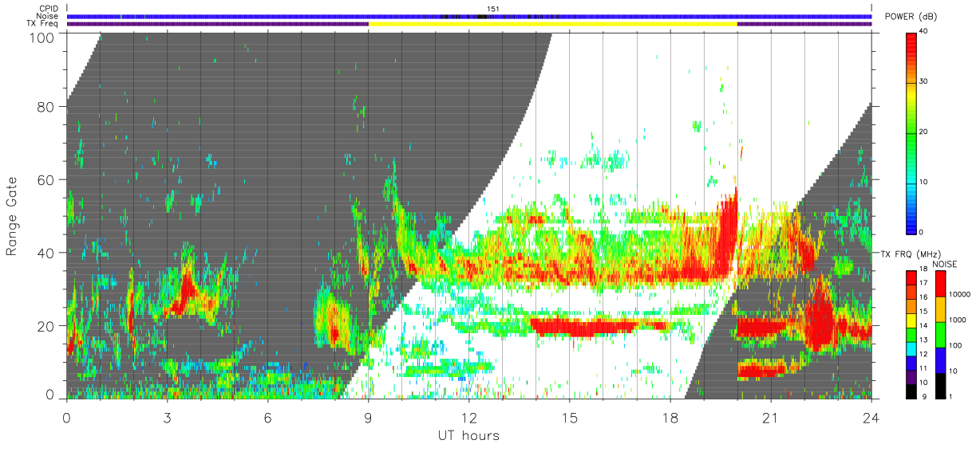Select the "CPID" label at top left
The width and height of the screenshot is (980, 452).
pos(49,9)
